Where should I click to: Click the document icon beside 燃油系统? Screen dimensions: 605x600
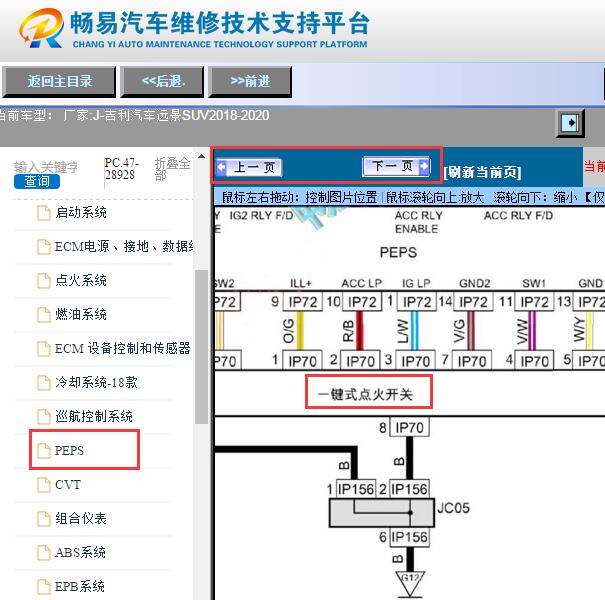(44, 314)
